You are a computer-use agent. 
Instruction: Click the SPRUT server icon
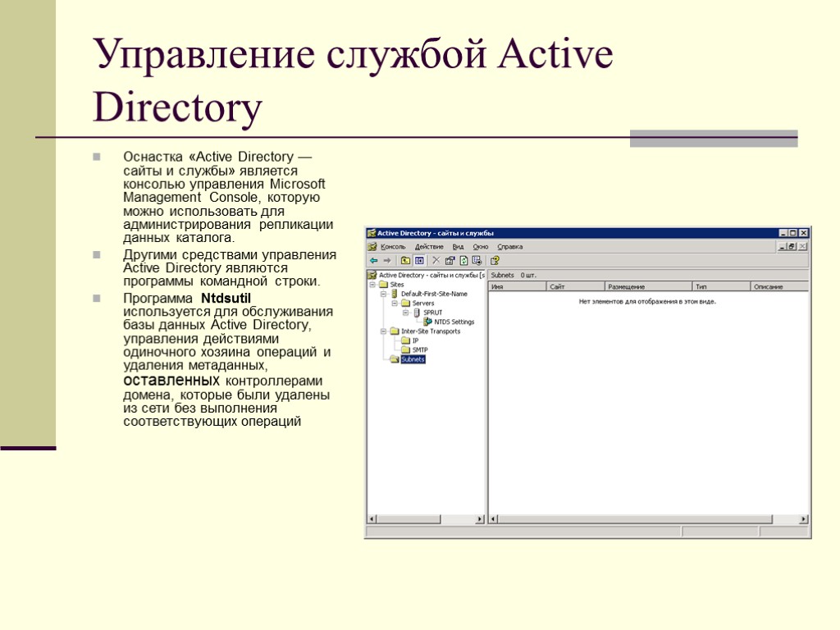(x=417, y=313)
